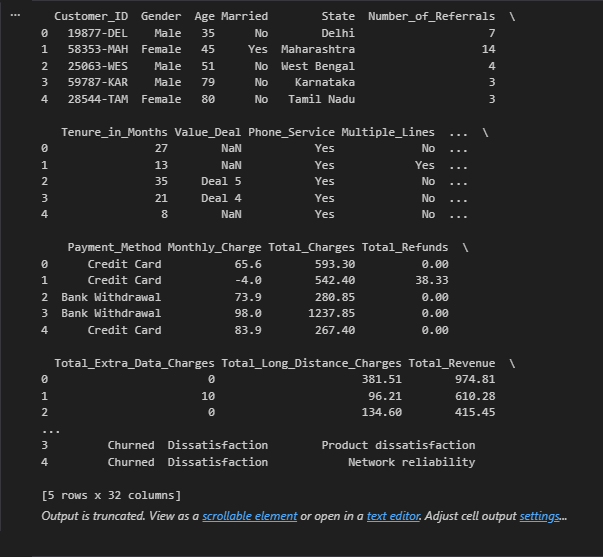Select the Monthly_Charge column header
Viewport: 603px width, 557px height.
pyautogui.click(x=214, y=247)
